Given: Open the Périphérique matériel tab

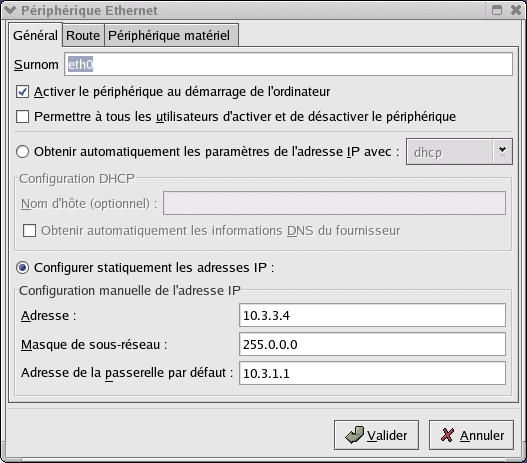Looking at the screenshot, I should coord(171,35).
